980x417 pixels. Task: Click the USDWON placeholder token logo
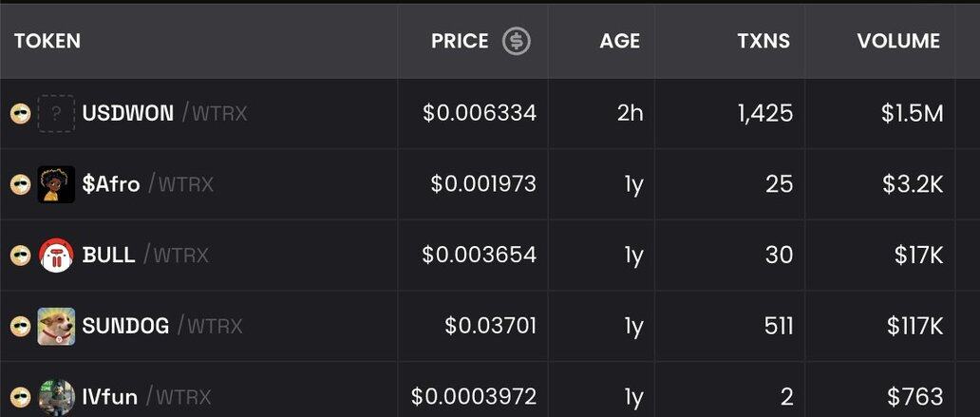[x=56, y=113]
